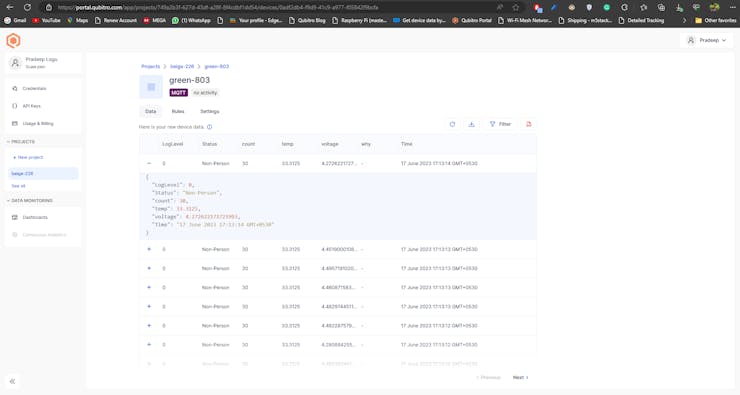Click the Status column header
The image size is (740, 395).
click(210, 144)
